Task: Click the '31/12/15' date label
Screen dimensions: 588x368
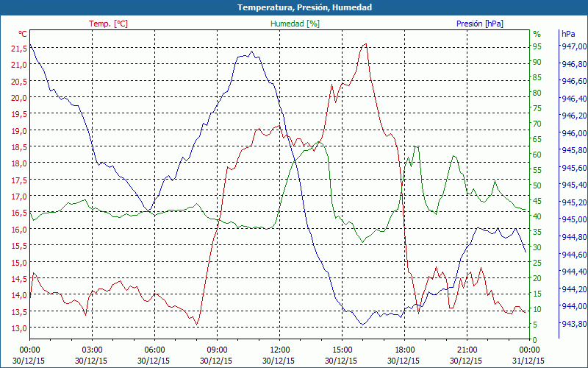Action: [528, 361]
